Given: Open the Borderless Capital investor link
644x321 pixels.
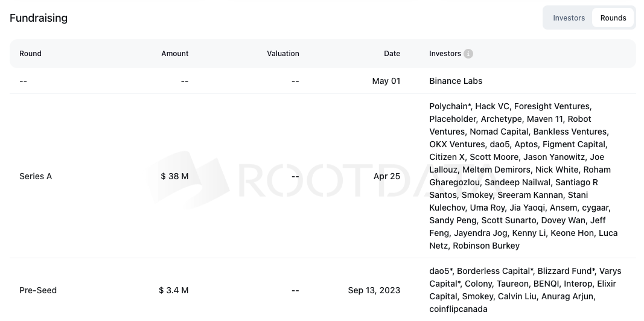Looking at the screenshot, I should [x=495, y=272].
